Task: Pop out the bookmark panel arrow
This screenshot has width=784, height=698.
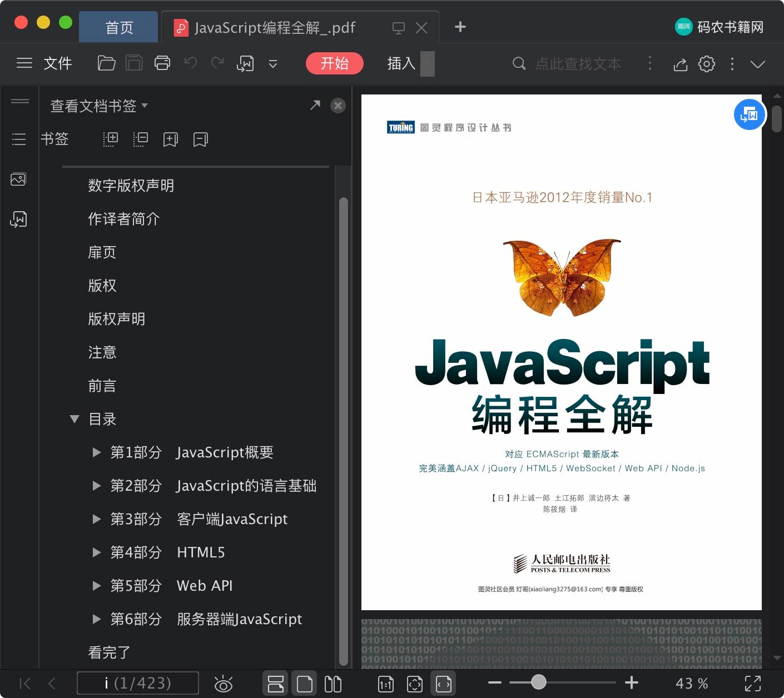Action: 315,105
